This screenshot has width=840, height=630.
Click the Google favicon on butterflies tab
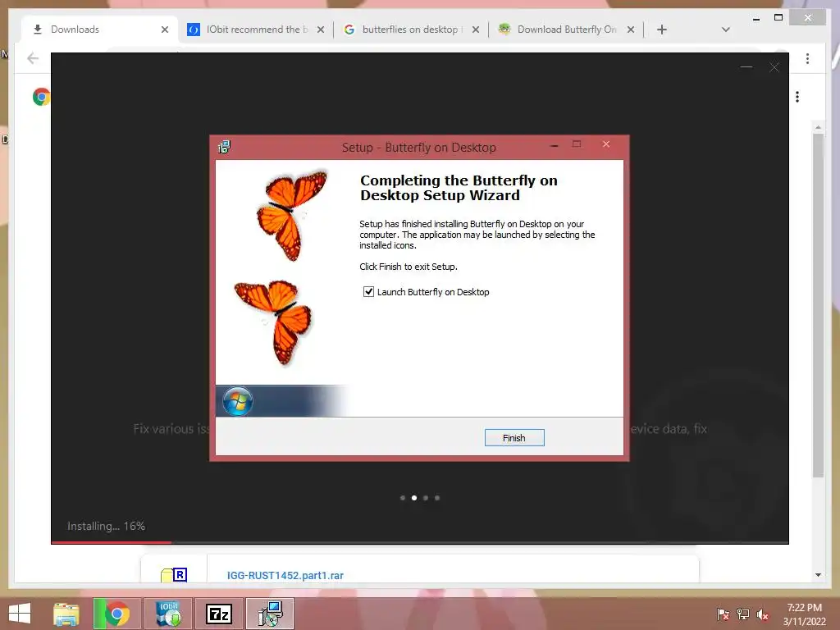(x=349, y=30)
